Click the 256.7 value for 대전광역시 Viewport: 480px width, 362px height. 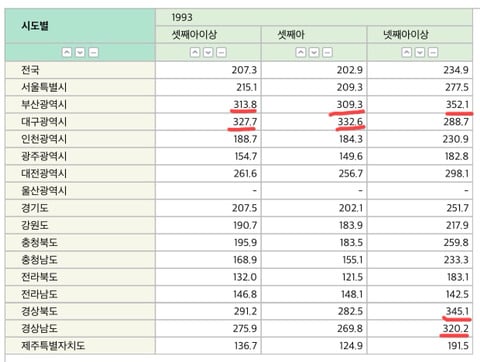pyautogui.click(x=350, y=174)
